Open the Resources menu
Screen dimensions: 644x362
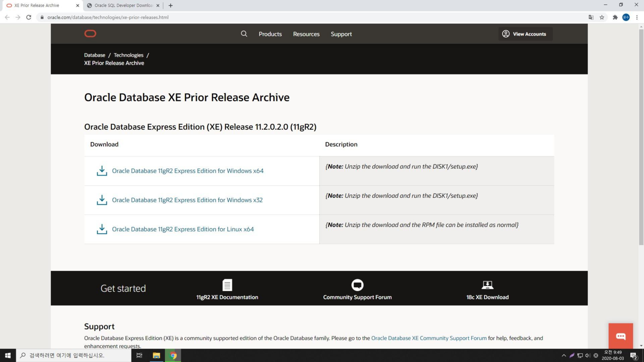[x=306, y=34]
